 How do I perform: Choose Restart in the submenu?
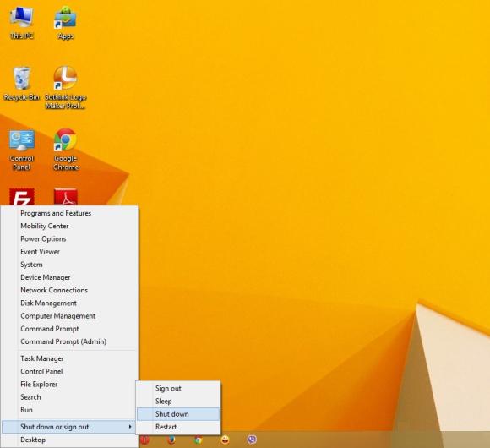pyautogui.click(x=178, y=427)
